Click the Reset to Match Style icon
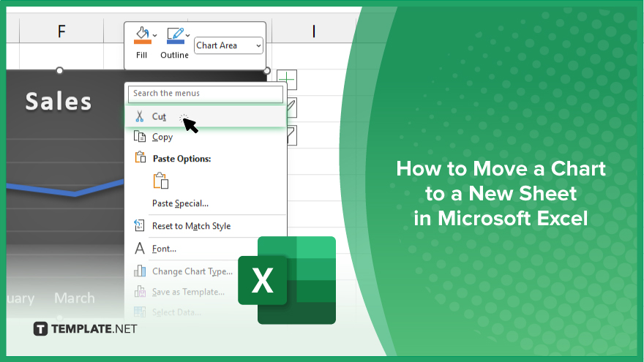The width and height of the screenshot is (644, 362). pyautogui.click(x=140, y=225)
